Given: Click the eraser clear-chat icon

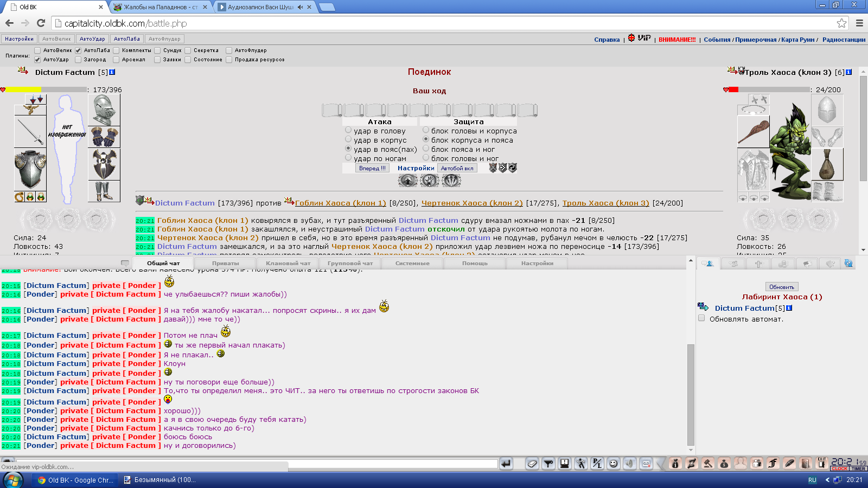Looking at the screenshot, I should point(532,463).
